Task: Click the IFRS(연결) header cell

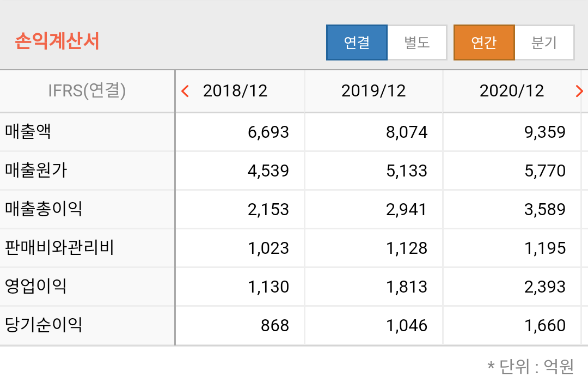Action: (x=87, y=91)
